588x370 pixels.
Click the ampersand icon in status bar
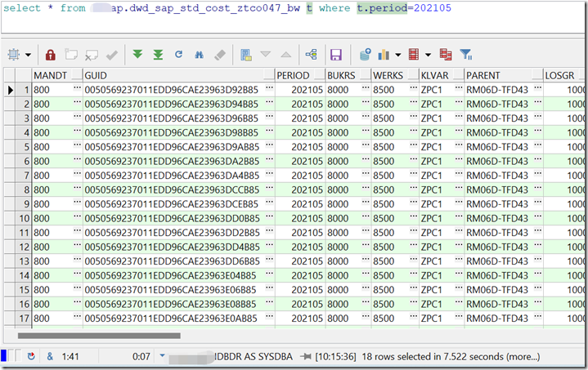50,356
